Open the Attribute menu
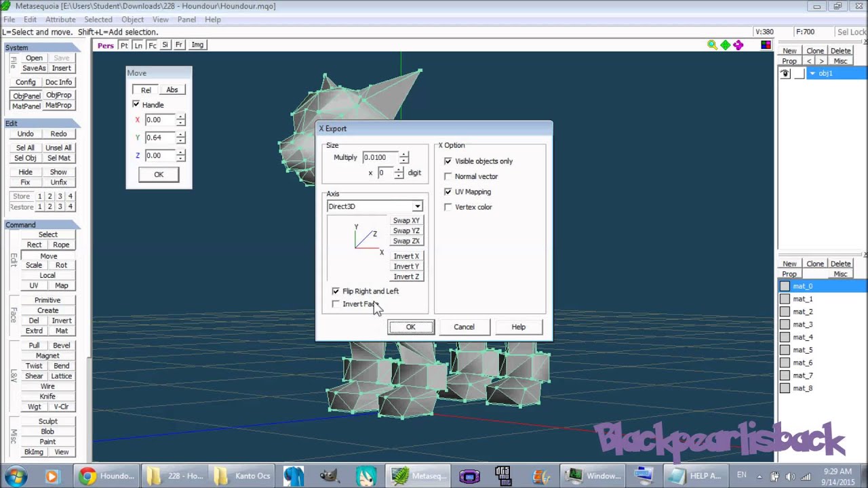The height and width of the screenshot is (488, 868). [x=60, y=20]
